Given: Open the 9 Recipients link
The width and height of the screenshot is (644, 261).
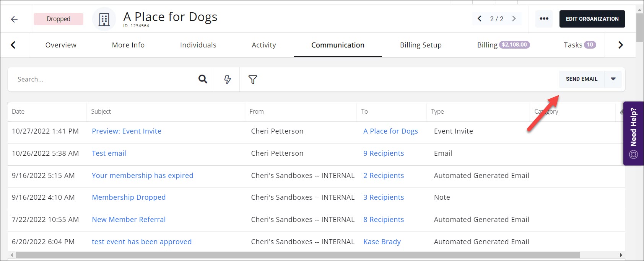Looking at the screenshot, I should click(384, 153).
